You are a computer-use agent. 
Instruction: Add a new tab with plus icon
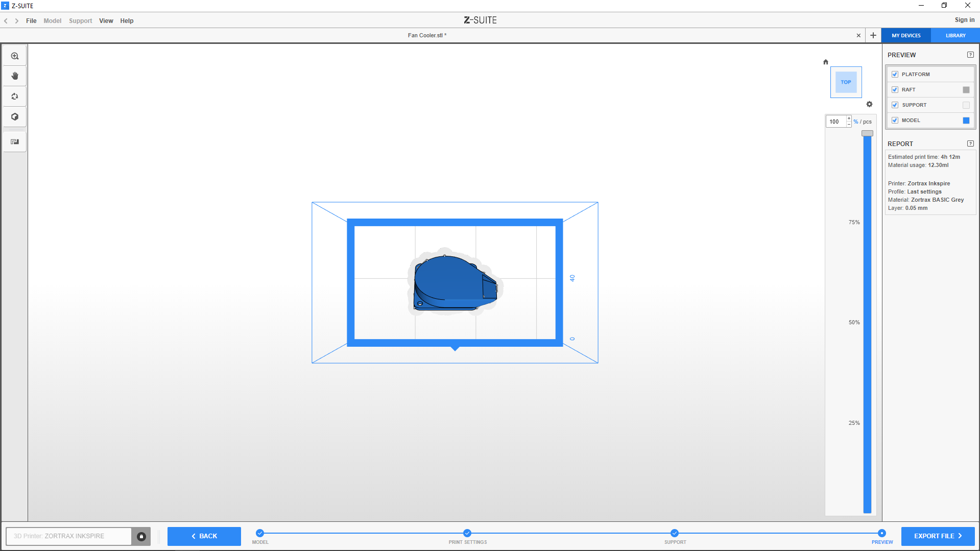873,35
